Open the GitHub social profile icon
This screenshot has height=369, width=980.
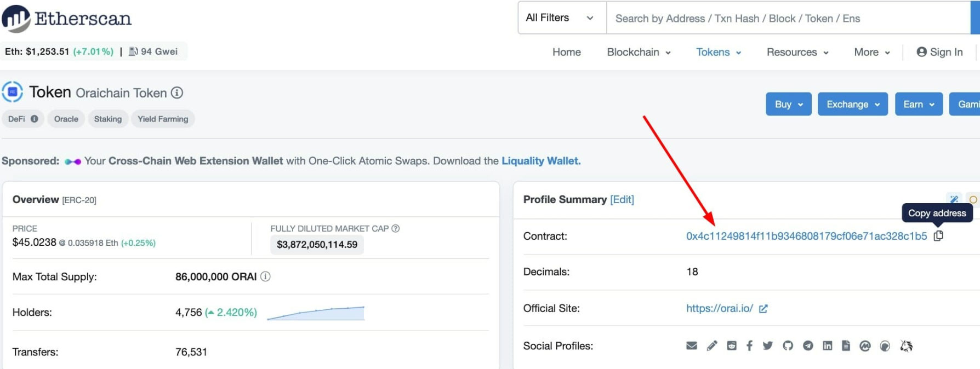[788, 345]
